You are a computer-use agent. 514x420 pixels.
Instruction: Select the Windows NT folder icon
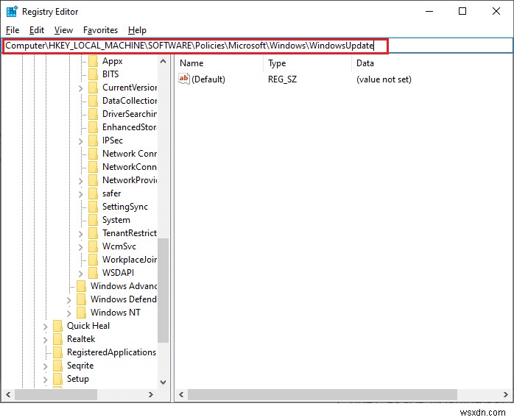pyautogui.click(x=81, y=313)
